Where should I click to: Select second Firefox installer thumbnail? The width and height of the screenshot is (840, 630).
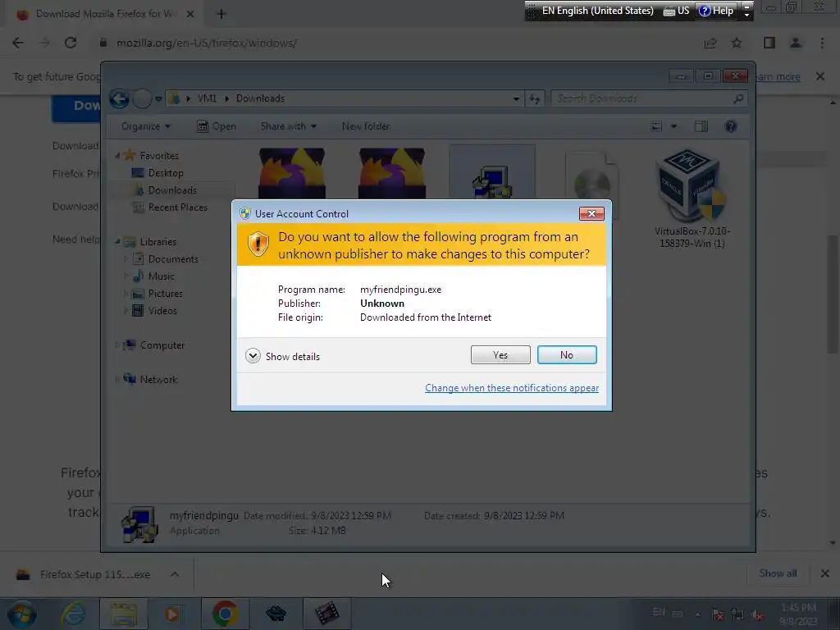pos(392,173)
